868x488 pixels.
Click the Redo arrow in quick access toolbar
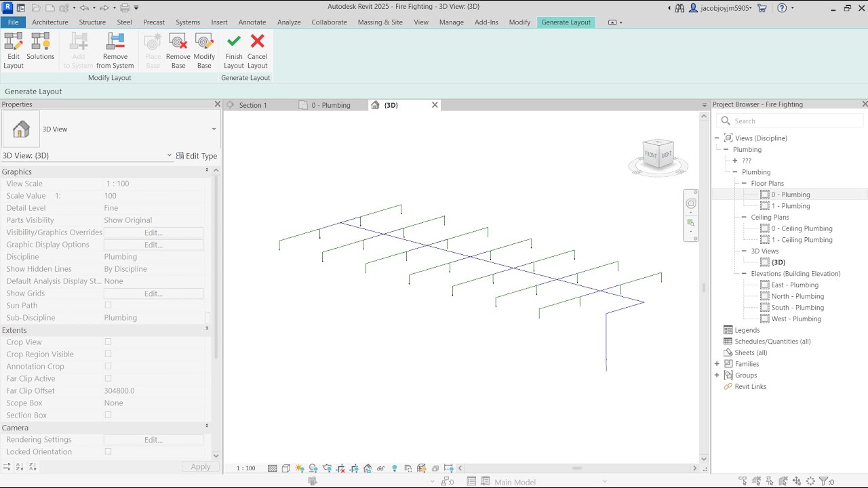point(103,8)
